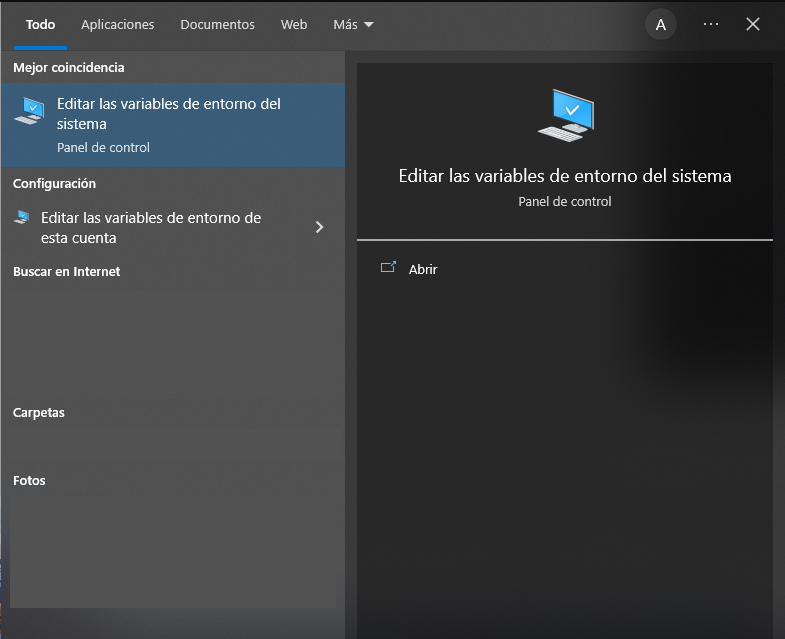Open the Aplicaciones tab
Screen dimensions: 785x639
(x=118, y=25)
